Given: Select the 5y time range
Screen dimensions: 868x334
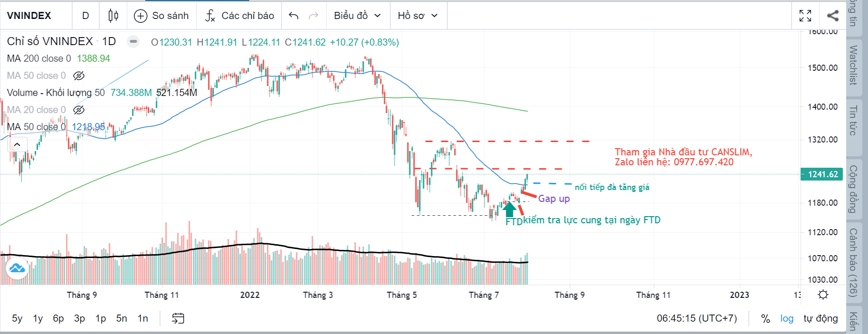Looking at the screenshot, I should (x=17, y=318).
